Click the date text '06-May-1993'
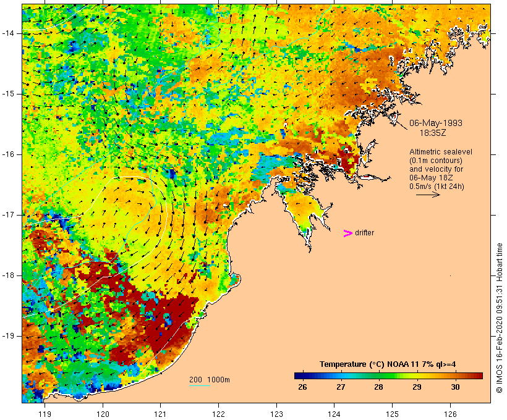Viewport: 507px width, 420px height. (435, 123)
